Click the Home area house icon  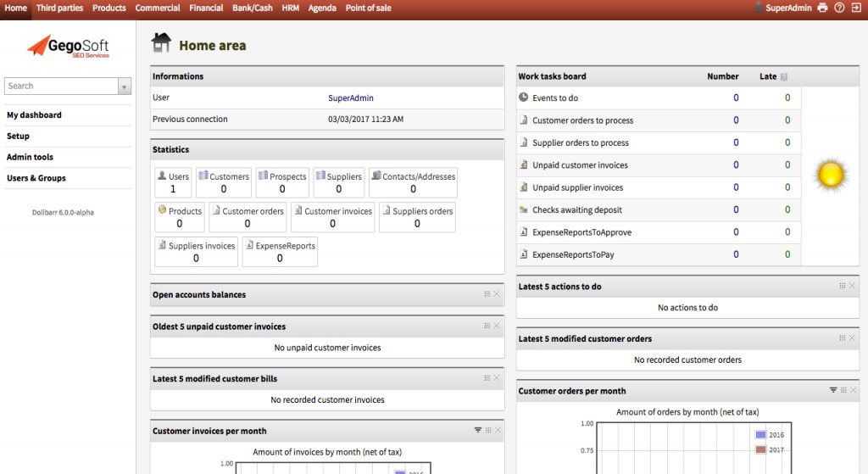[160, 43]
